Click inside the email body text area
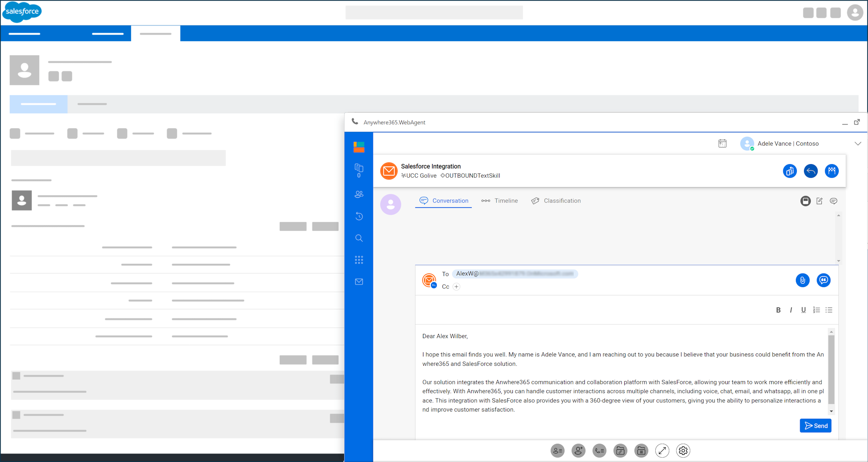Image resolution: width=868 pixels, height=462 pixels. coord(623,372)
